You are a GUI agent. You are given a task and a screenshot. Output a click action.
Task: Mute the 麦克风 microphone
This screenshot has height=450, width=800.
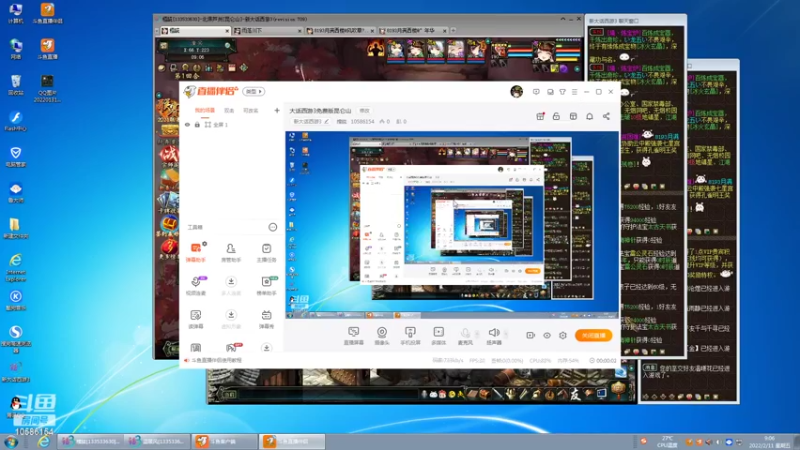click(465, 336)
